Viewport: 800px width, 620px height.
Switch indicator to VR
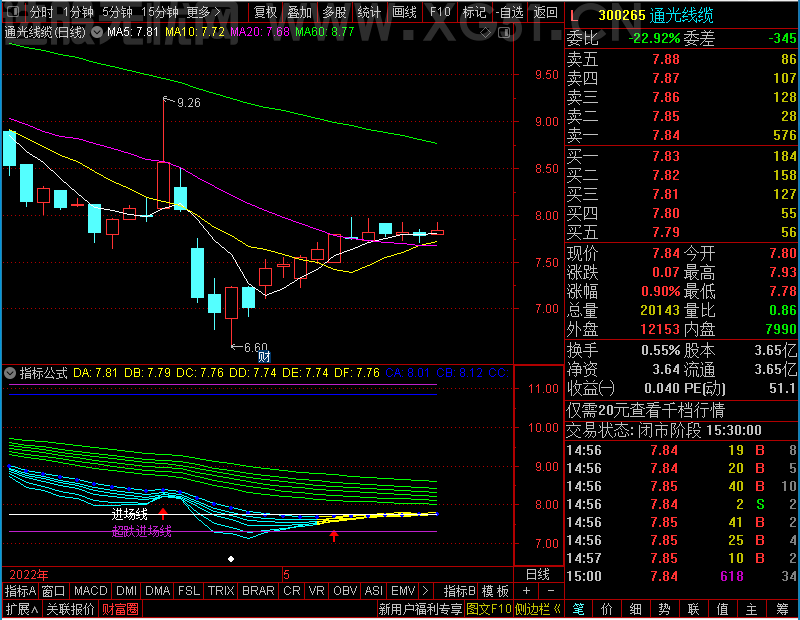(316, 591)
